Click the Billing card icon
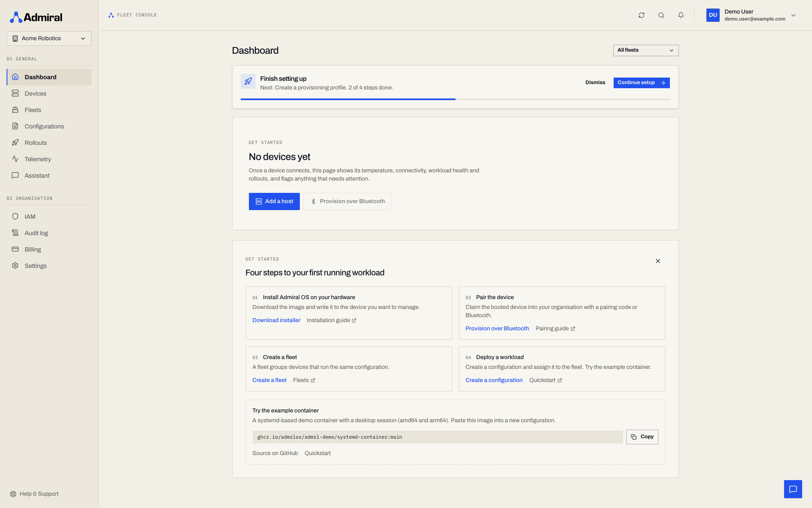 (15, 249)
